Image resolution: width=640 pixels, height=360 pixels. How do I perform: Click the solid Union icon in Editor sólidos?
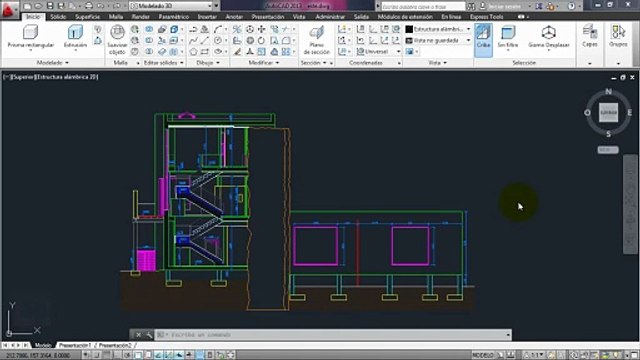point(149,29)
